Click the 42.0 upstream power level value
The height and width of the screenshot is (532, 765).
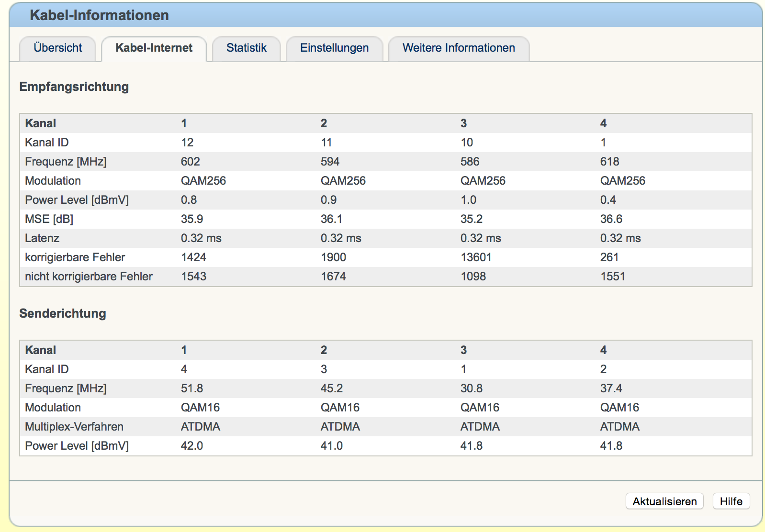point(191,446)
